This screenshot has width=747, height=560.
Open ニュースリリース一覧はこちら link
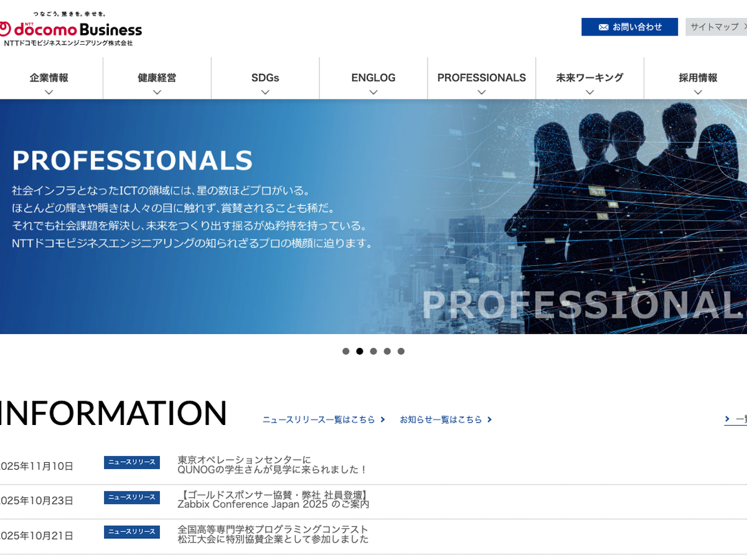click(x=319, y=420)
